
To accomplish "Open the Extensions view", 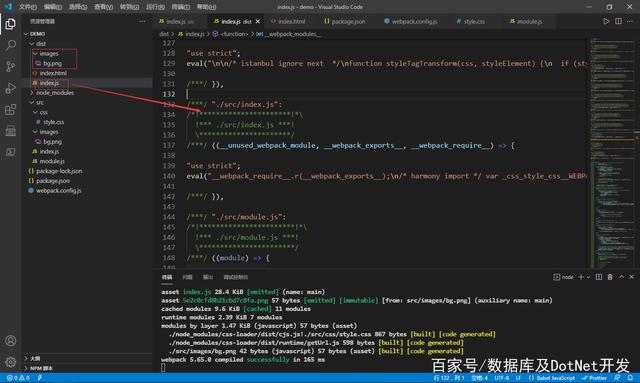I will [x=11, y=109].
